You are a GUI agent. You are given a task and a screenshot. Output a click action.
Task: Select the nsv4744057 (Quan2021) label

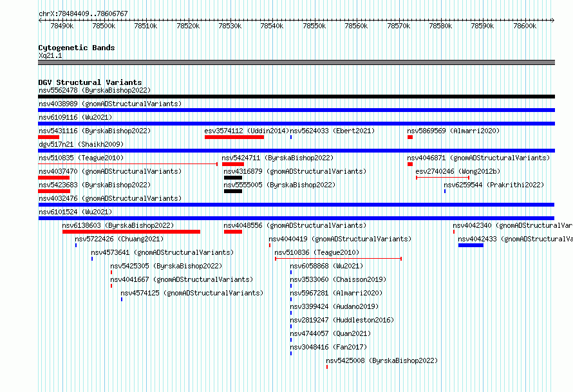point(330,333)
